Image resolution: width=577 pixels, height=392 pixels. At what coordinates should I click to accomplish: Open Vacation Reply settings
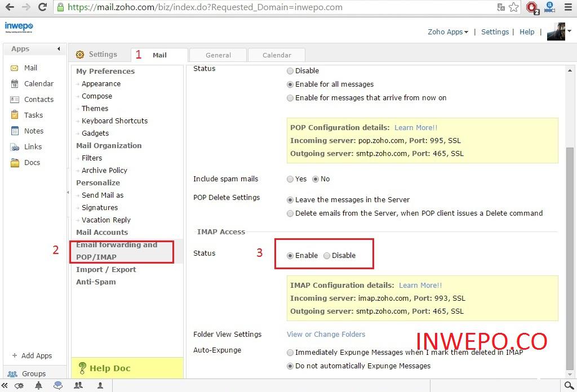point(106,220)
